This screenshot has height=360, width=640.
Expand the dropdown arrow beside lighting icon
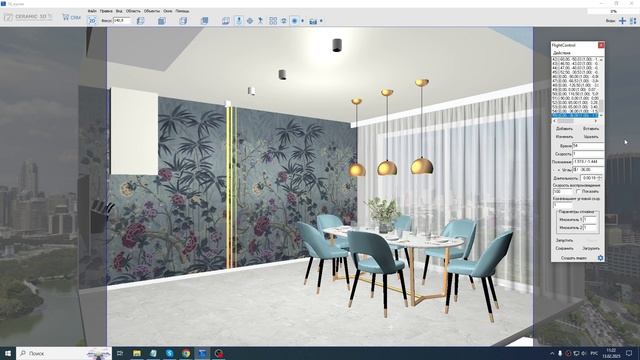pos(302,21)
